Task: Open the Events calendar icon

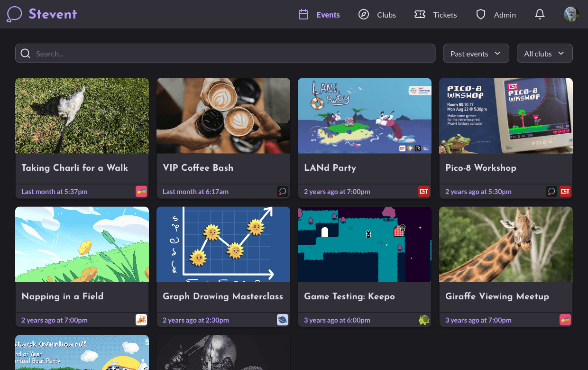Action: click(303, 15)
